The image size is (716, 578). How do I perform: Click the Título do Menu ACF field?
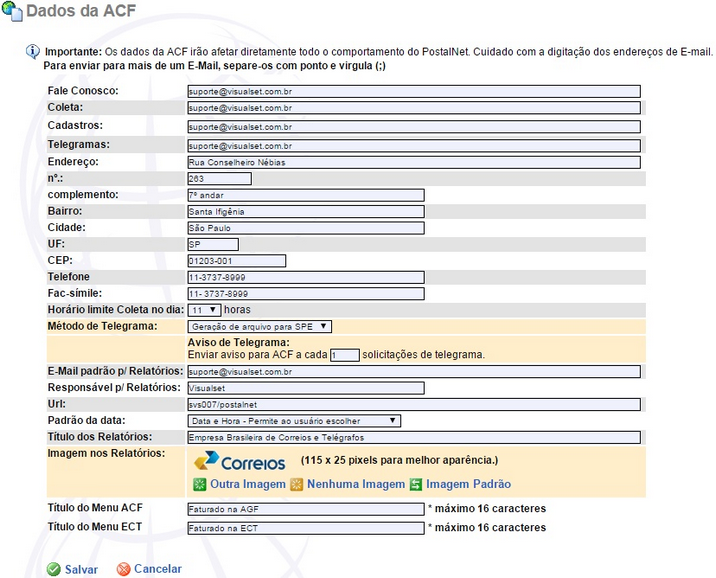tap(306, 509)
